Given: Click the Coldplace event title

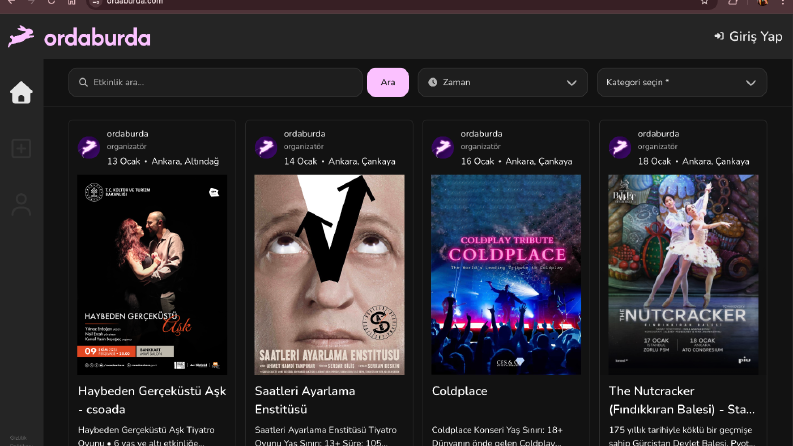Looking at the screenshot, I should (460, 391).
